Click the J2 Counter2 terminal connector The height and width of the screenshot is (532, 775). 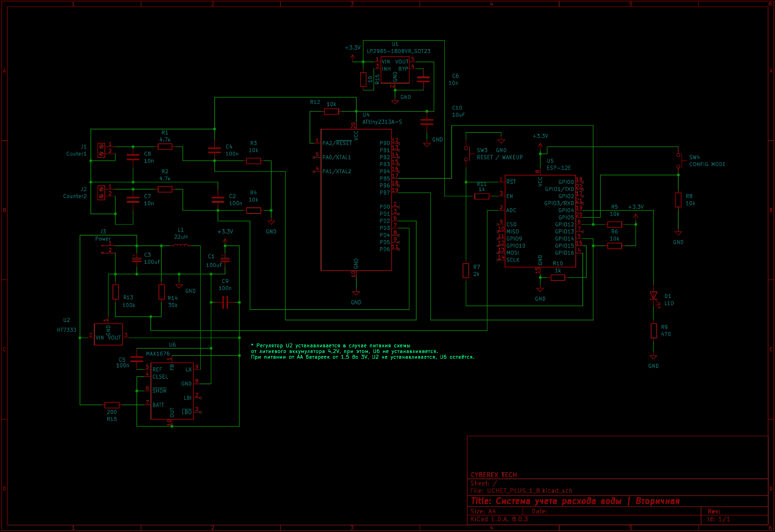coord(101,193)
